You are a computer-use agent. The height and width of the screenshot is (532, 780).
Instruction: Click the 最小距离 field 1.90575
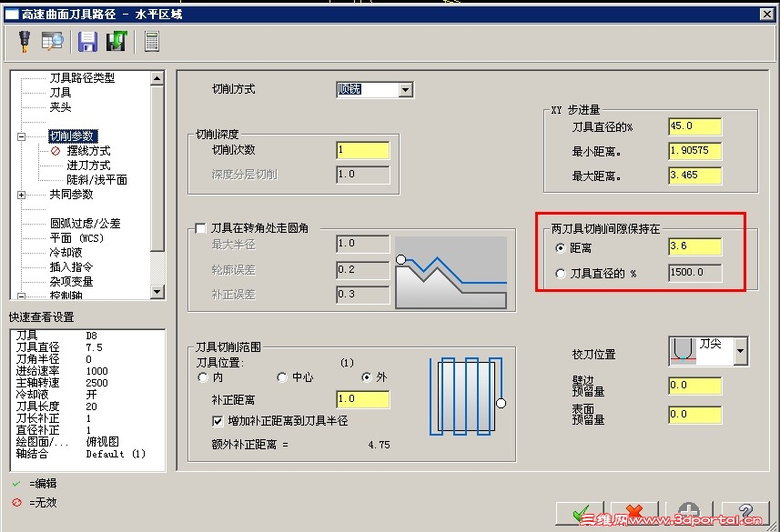pos(694,151)
